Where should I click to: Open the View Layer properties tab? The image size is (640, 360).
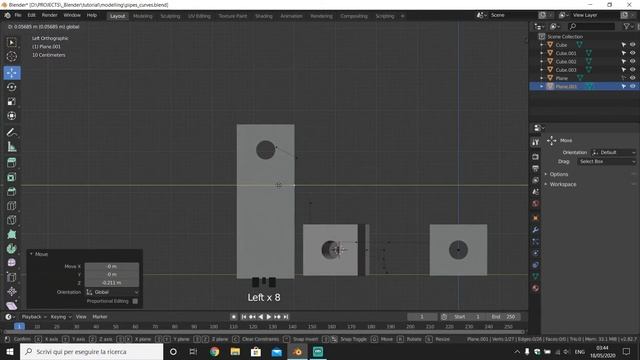536,180
